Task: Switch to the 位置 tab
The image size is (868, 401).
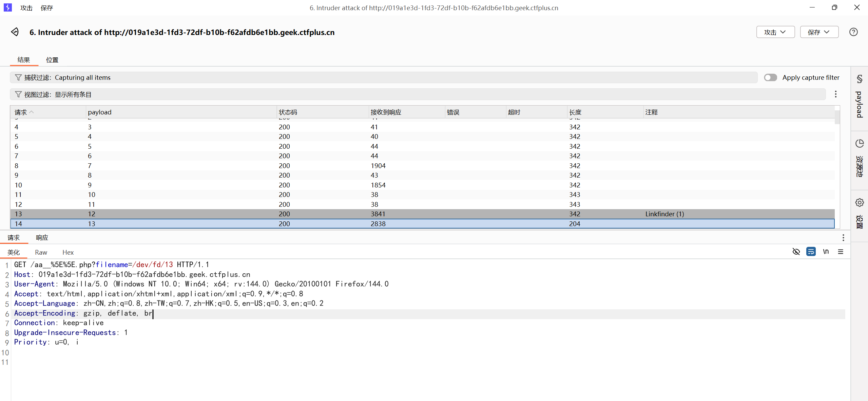Action: (x=52, y=60)
